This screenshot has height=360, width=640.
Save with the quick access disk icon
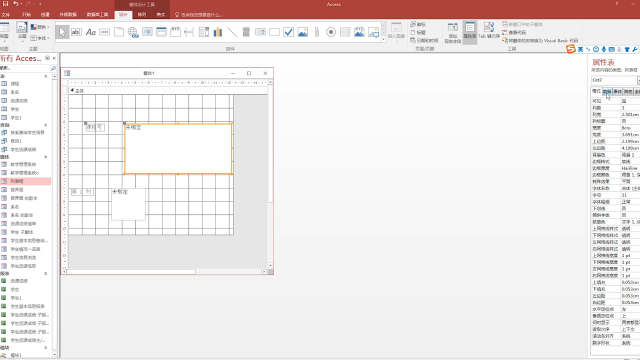[5, 4]
